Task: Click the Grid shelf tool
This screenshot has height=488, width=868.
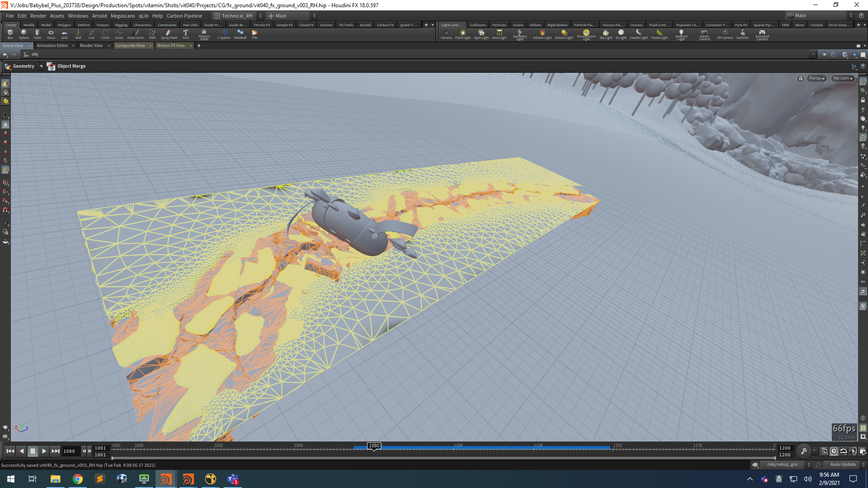Action: tap(65, 34)
